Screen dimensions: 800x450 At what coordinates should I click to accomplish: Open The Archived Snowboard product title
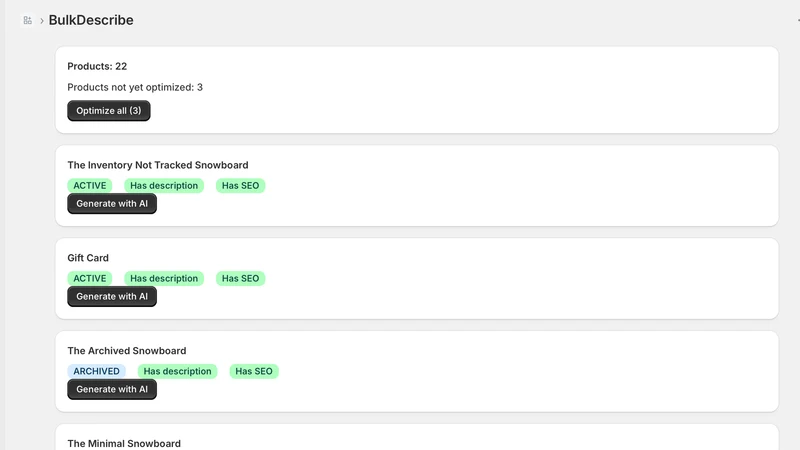click(x=127, y=351)
